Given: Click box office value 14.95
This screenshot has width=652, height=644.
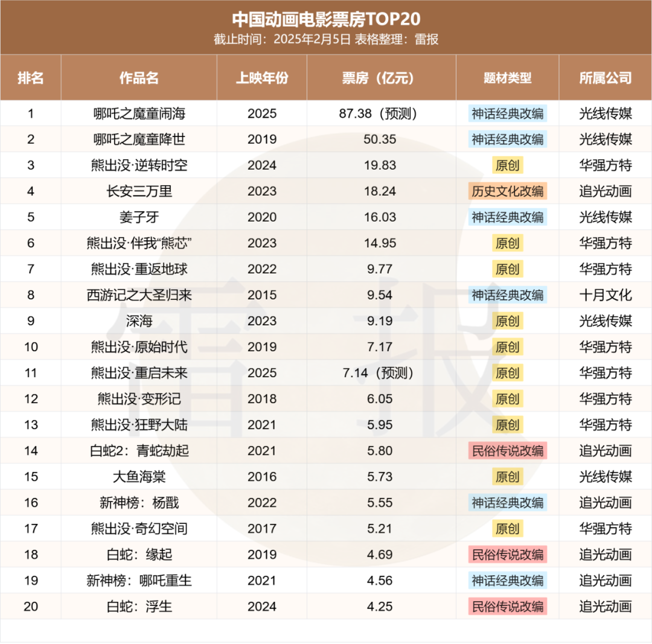Looking at the screenshot, I should point(380,243).
